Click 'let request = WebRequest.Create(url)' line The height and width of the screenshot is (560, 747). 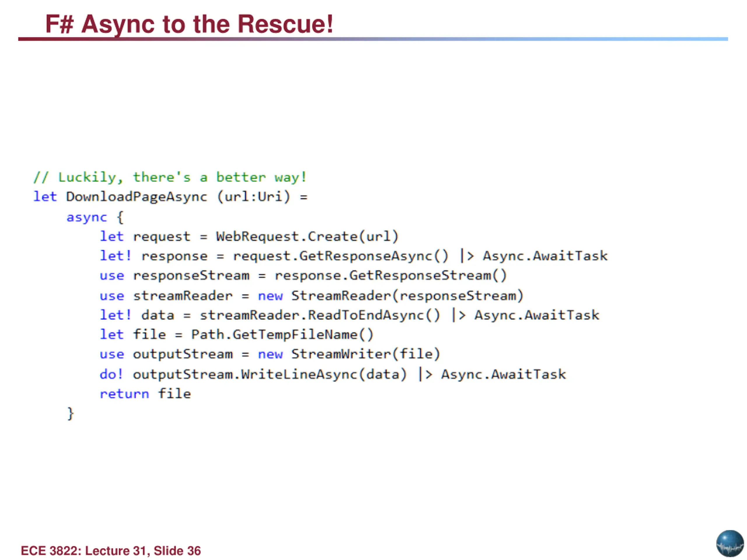249,237
